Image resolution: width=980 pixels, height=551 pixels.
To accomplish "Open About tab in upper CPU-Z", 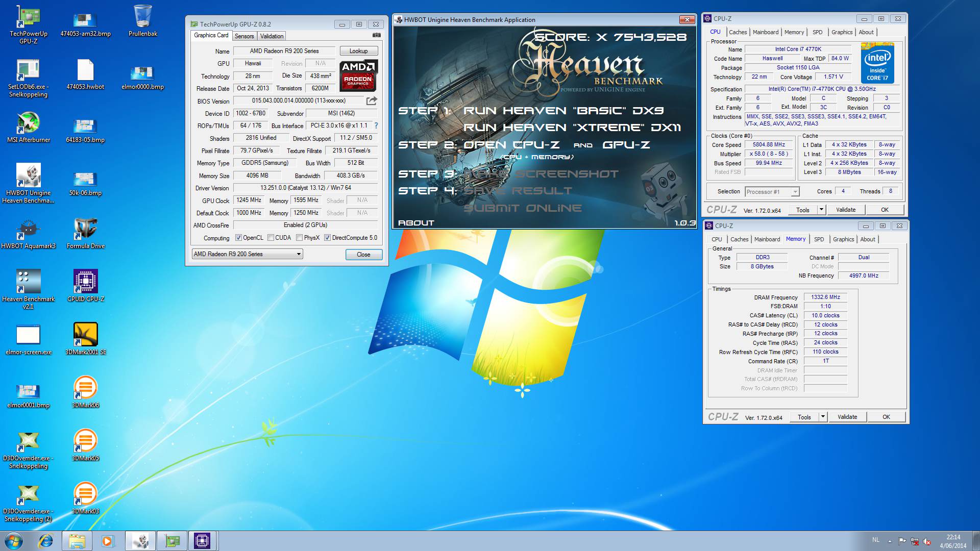I will pyautogui.click(x=866, y=32).
